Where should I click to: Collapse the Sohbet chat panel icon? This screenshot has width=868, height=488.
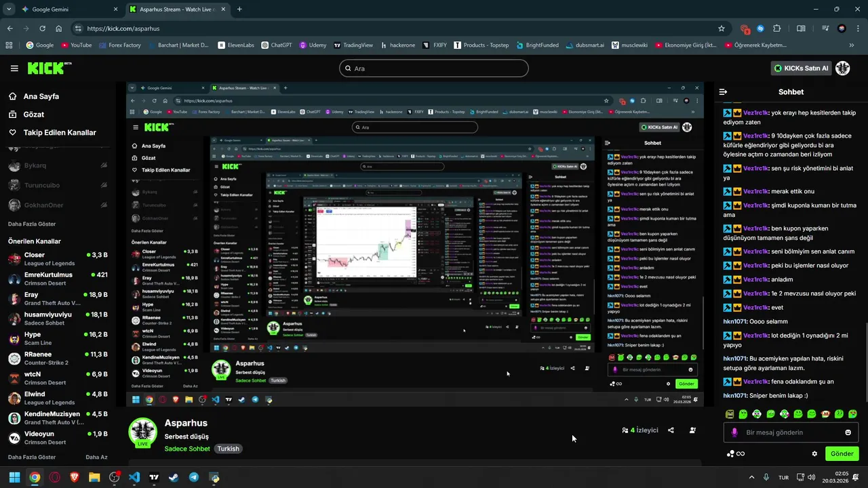[x=723, y=91]
